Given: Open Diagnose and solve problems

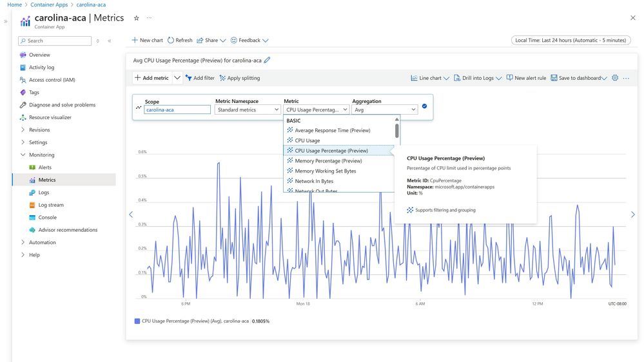Looking at the screenshot, I should pos(62,104).
